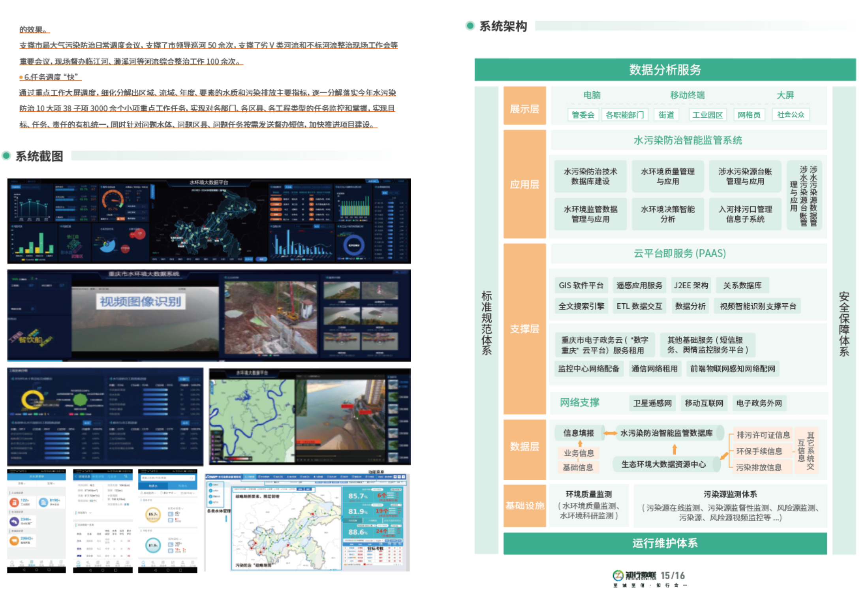This screenshot has height=590, width=868.
Task: Click the 运行维护体系 green banner
Action: click(x=665, y=543)
